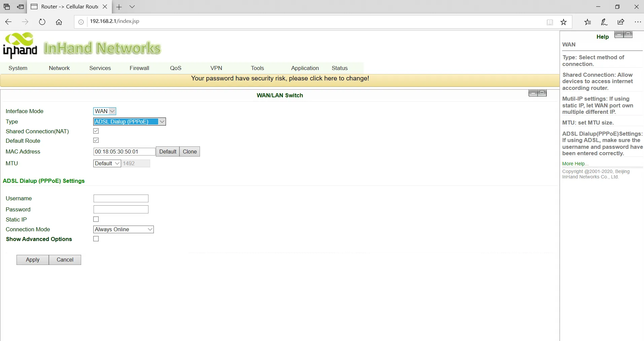Image resolution: width=644 pixels, height=341 pixels.
Task: Open the More Help link
Action: click(575, 164)
